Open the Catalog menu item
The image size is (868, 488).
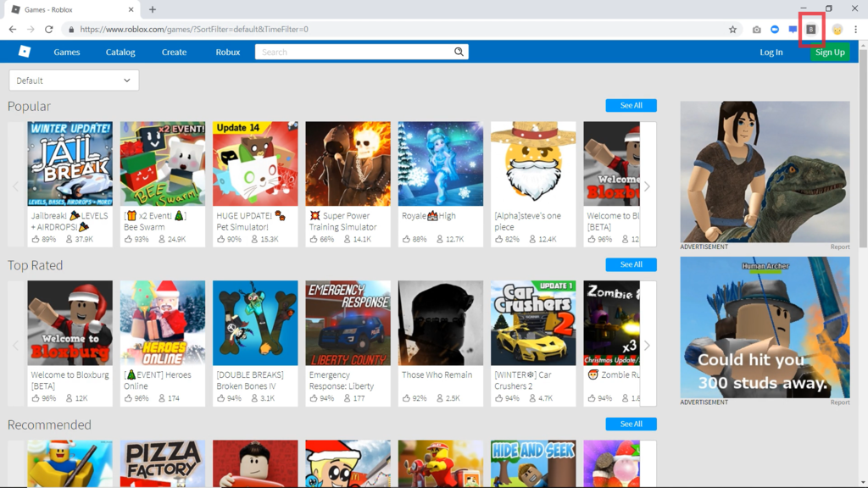120,52
